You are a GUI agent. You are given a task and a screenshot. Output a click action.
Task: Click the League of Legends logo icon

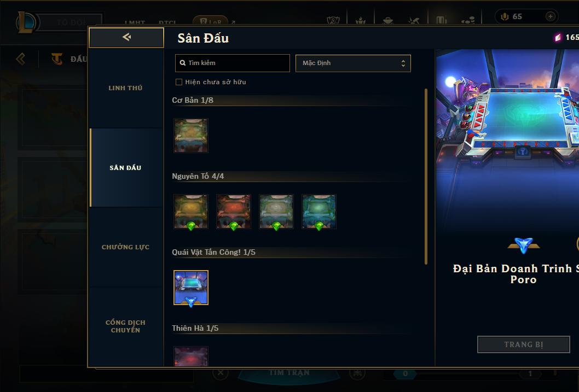[26, 22]
